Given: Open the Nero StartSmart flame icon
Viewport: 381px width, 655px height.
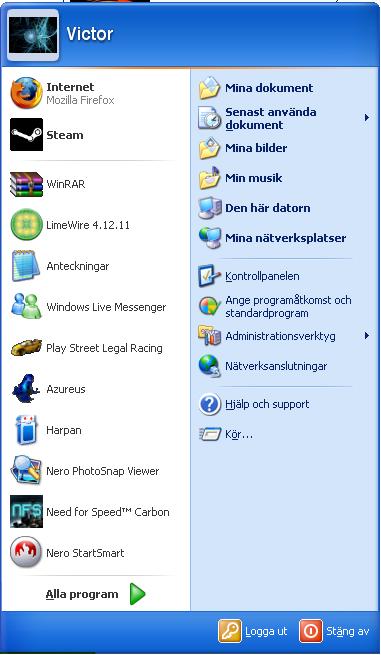Looking at the screenshot, I should 26,552.
